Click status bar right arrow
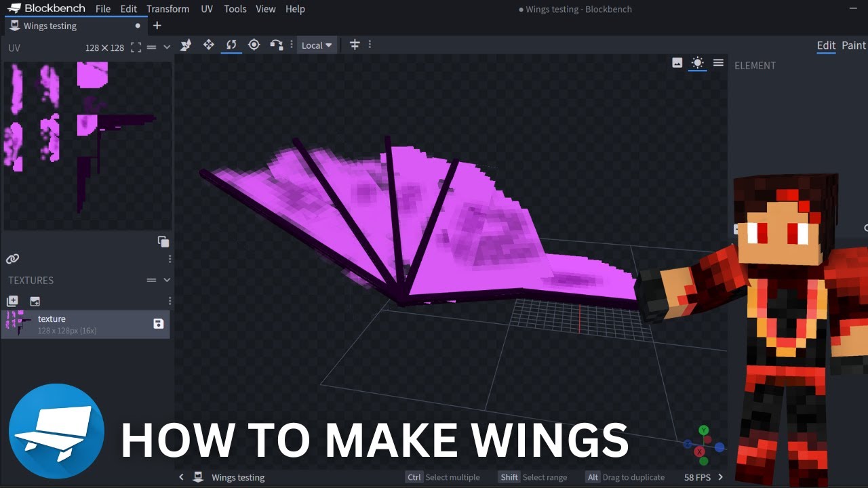Screen dimensions: 868x488 [x=720, y=477]
